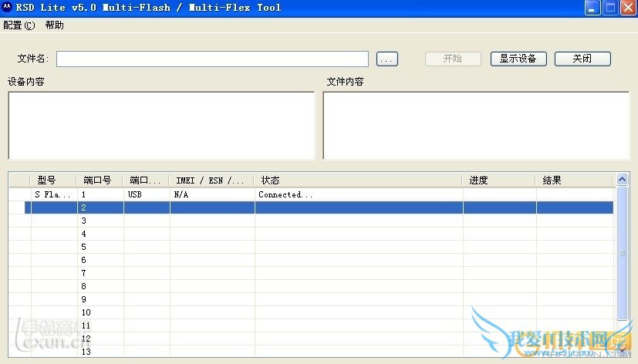
Task: Open the 配置(C) menu
Action: tap(19, 25)
